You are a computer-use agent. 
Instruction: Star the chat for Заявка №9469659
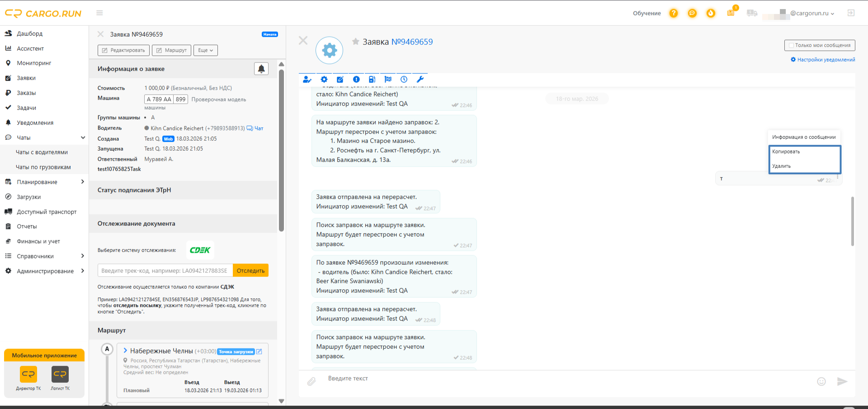[356, 42]
